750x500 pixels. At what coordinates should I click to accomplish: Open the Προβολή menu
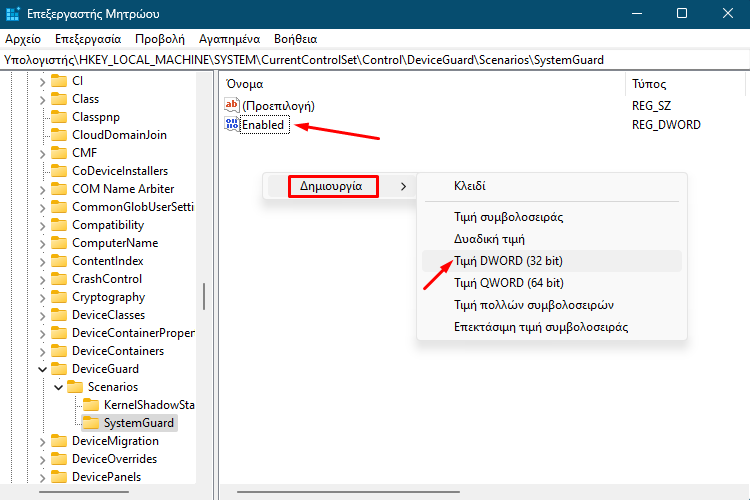[160, 39]
